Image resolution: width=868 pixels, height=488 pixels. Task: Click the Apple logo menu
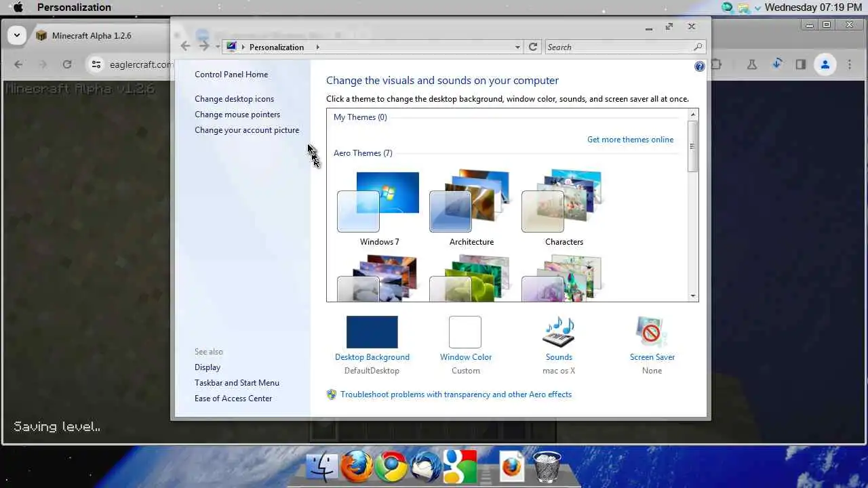(18, 7)
